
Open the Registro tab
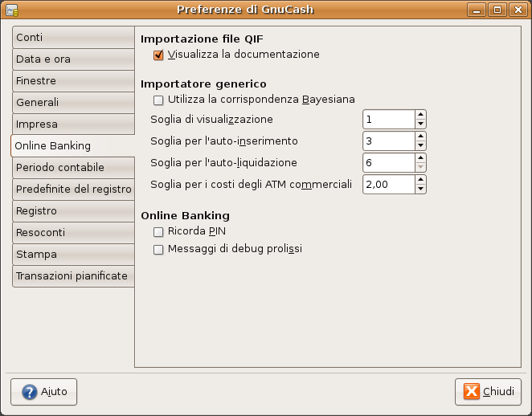click(x=73, y=211)
